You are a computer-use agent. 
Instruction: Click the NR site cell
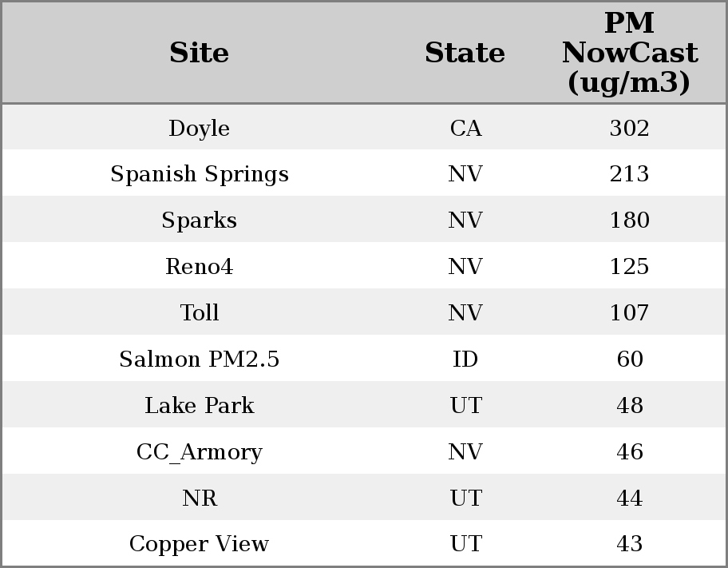(x=200, y=498)
